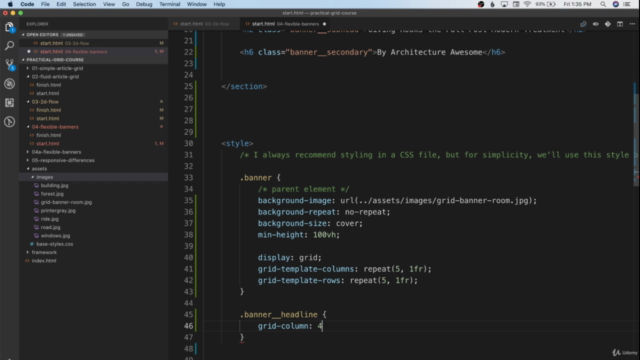Viewport: 640px width, 360px height.
Task: Open the editor More Actions ellipsis menu
Action: tap(632, 24)
